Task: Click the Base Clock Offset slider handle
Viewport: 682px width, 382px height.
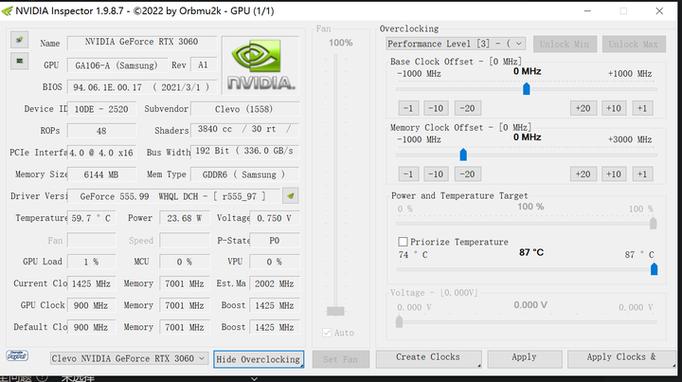Action: coord(526,89)
